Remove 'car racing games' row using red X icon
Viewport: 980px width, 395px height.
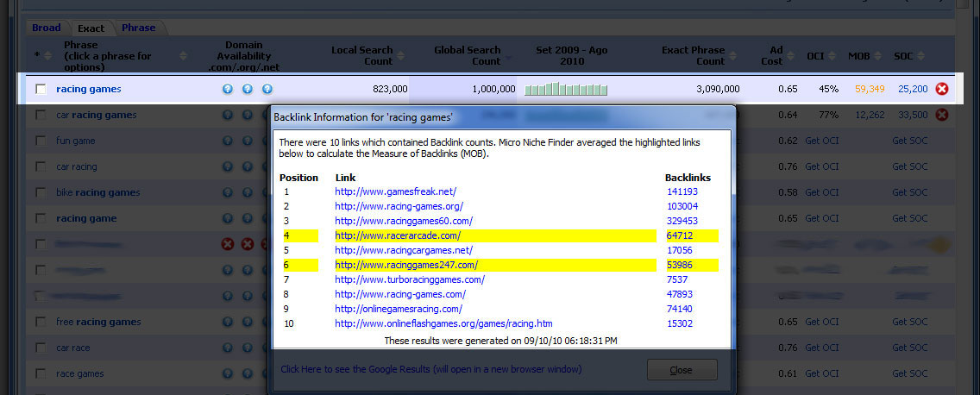(941, 115)
